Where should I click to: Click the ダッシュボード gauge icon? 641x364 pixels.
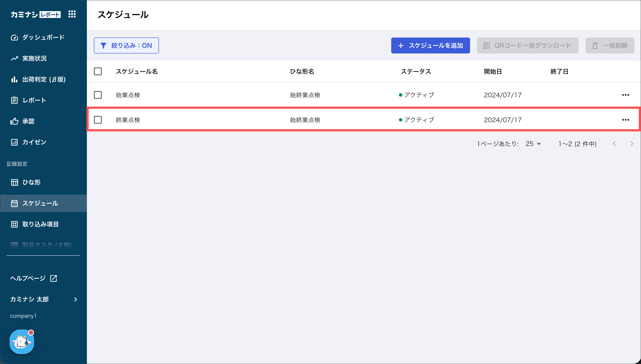point(14,38)
